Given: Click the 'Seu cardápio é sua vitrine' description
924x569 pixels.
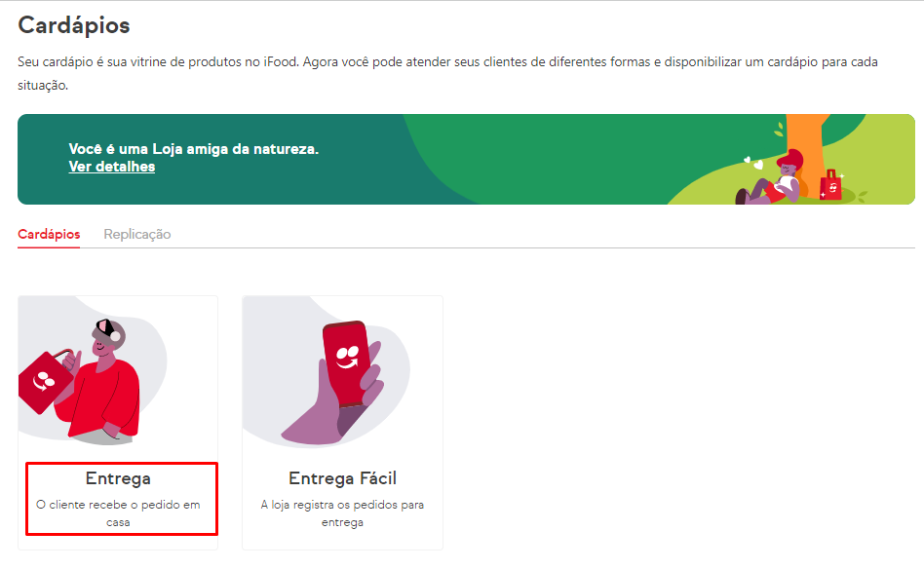Looking at the screenshot, I should tap(447, 74).
